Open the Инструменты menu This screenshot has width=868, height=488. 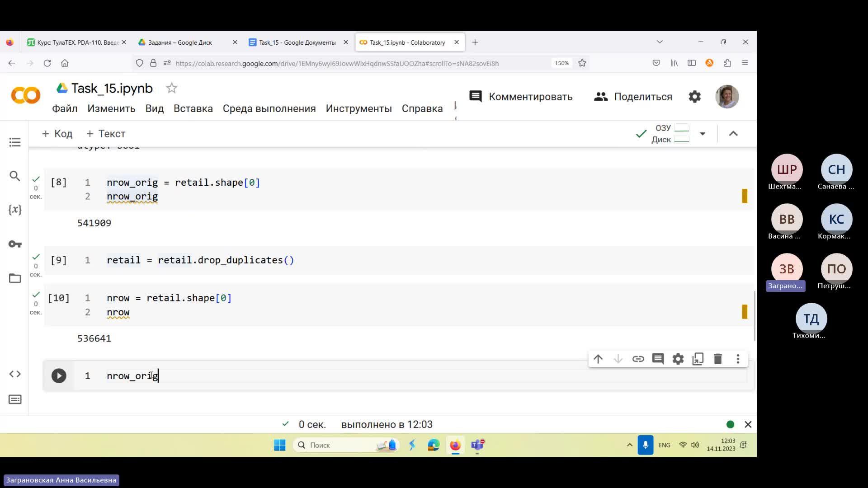pyautogui.click(x=359, y=109)
